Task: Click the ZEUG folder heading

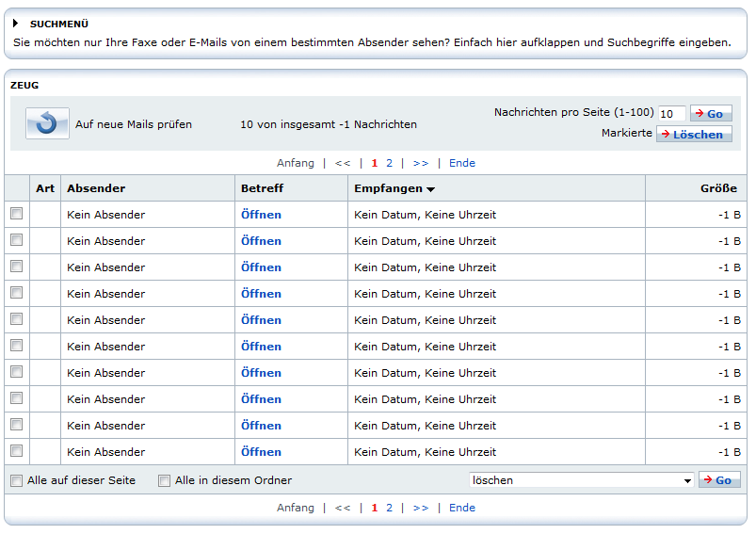Action: [x=24, y=86]
